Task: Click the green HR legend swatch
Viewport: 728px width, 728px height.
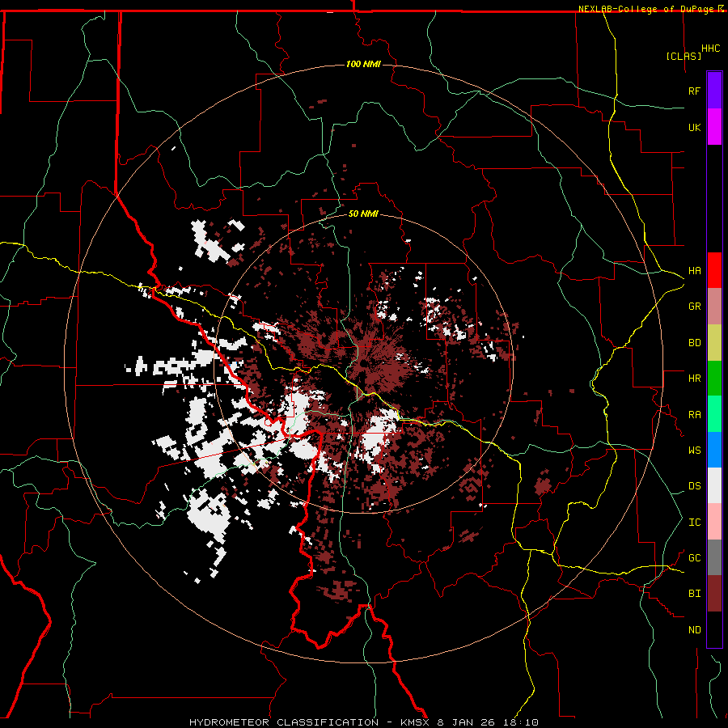Action: coord(714,379)
